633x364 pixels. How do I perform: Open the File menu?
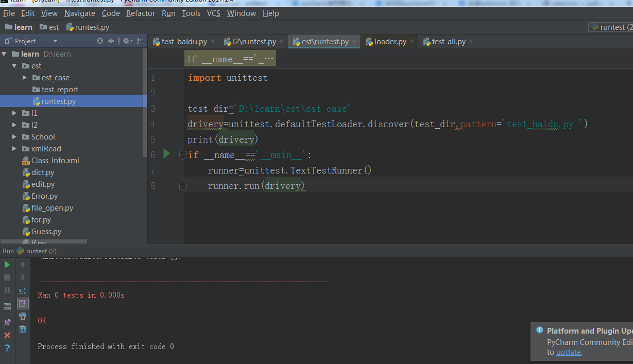(x=9, y=13)
